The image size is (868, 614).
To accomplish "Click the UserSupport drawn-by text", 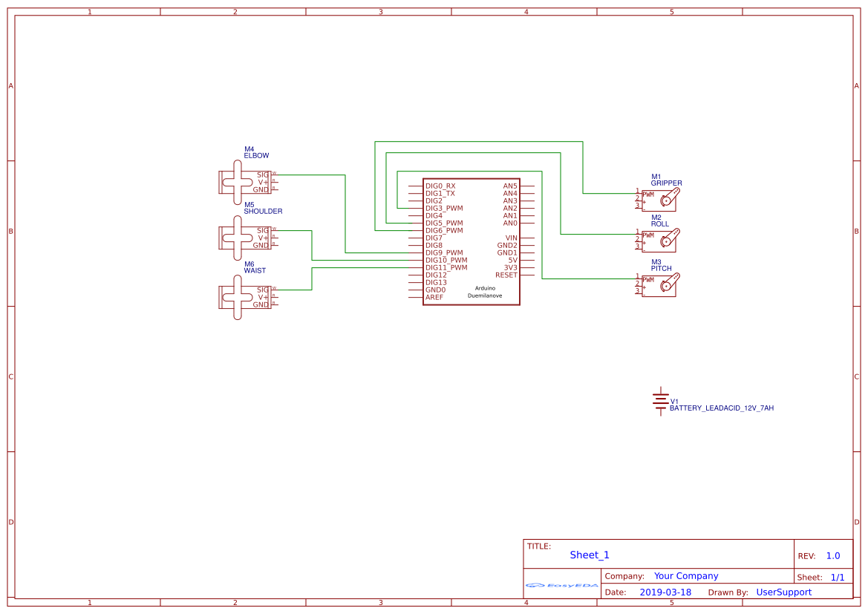I will click(x=784, y=592).
